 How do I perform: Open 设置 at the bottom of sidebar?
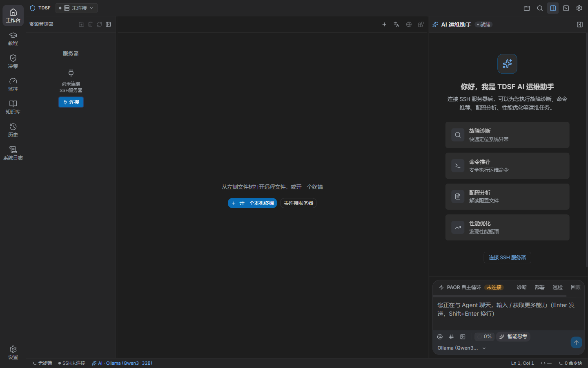13,352
